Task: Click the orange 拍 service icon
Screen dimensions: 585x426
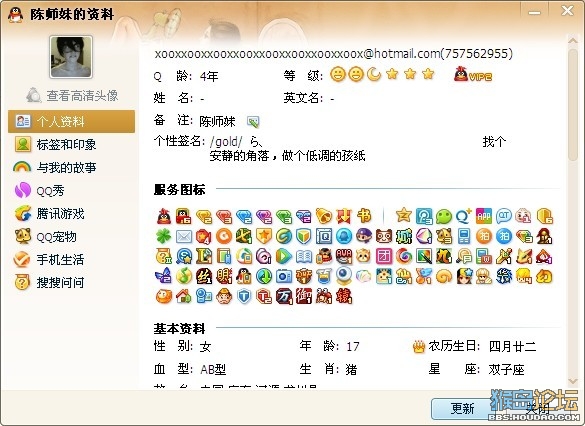Action: [x=484, y=236]
